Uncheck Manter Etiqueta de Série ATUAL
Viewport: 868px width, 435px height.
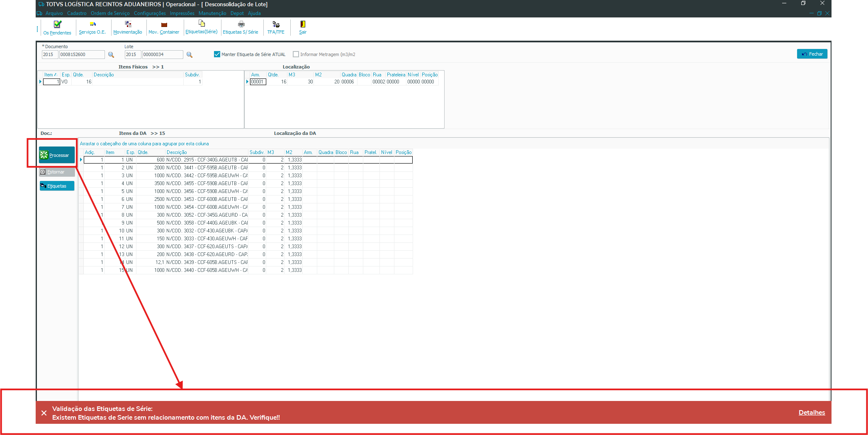pyautogui.click(x=217, y=54)
